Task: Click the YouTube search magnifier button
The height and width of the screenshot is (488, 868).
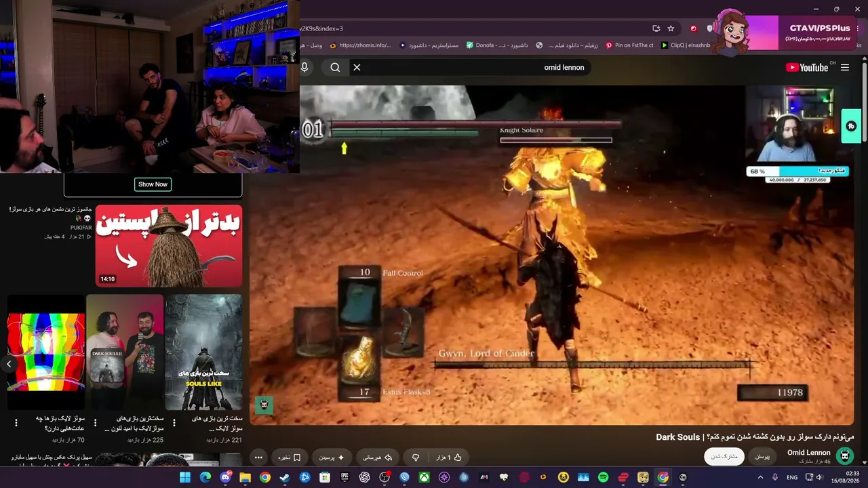Action: tap(335, 67)
